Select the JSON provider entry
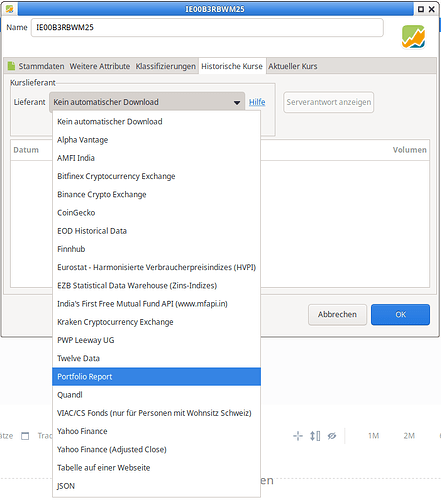Screen dimensions: 441x500 [156, 486]
